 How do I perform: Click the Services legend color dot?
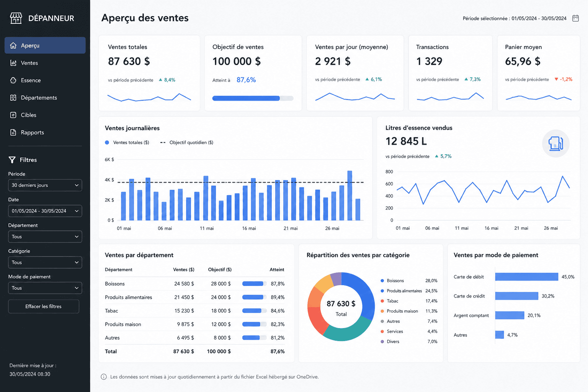point(382,332)
